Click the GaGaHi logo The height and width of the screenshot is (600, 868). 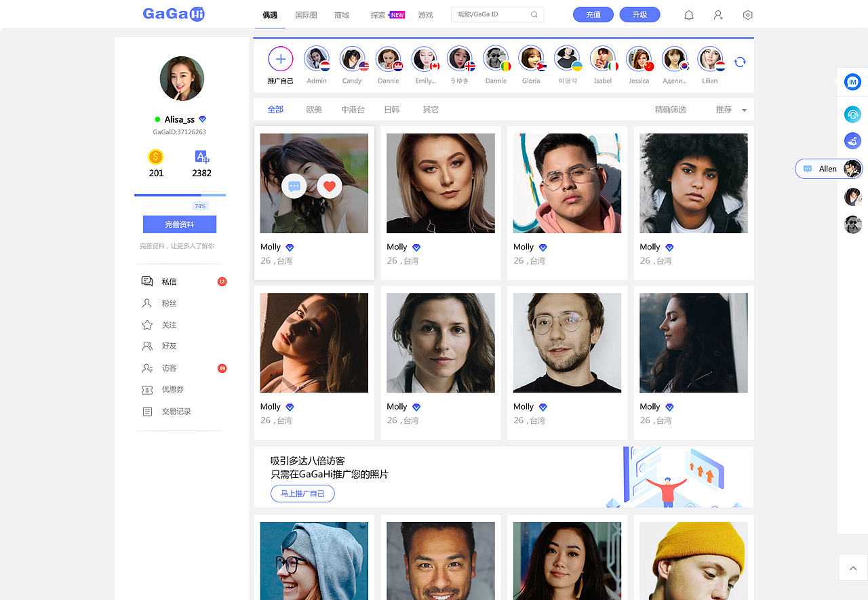coord(174,14)
